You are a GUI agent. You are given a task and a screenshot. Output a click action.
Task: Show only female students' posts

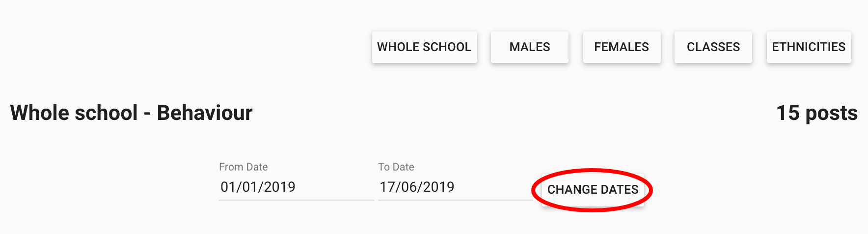point(621,47)
